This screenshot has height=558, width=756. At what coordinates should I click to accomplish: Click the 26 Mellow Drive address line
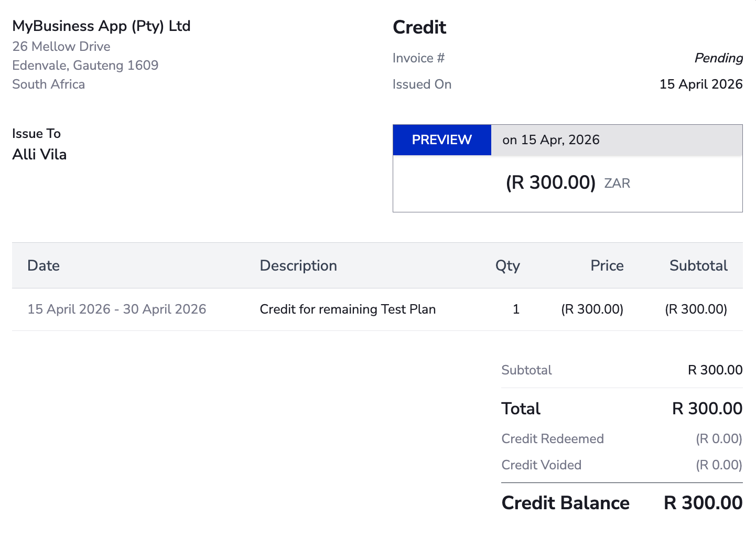point(61,47)
